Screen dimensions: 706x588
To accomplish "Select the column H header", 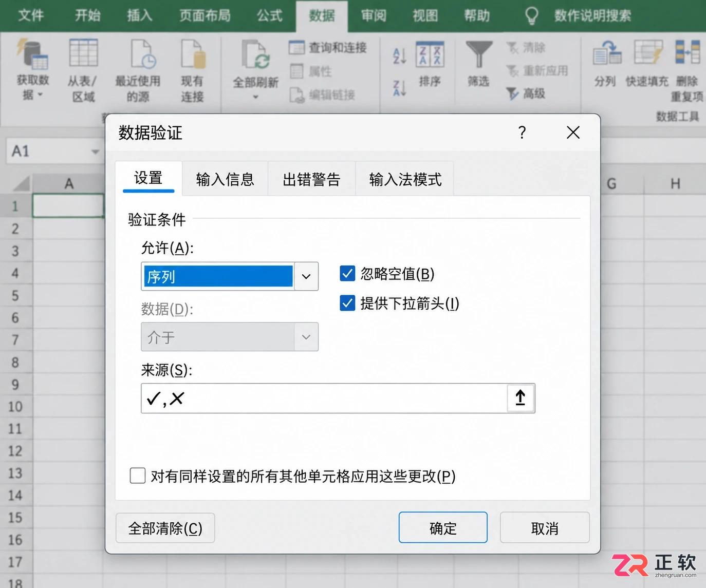I will 675,183.
